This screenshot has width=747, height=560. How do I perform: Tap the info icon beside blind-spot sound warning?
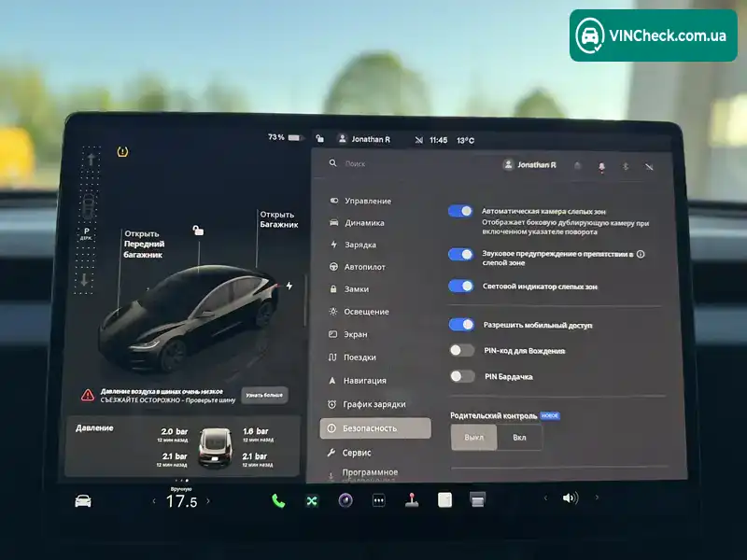click(641, 254)
